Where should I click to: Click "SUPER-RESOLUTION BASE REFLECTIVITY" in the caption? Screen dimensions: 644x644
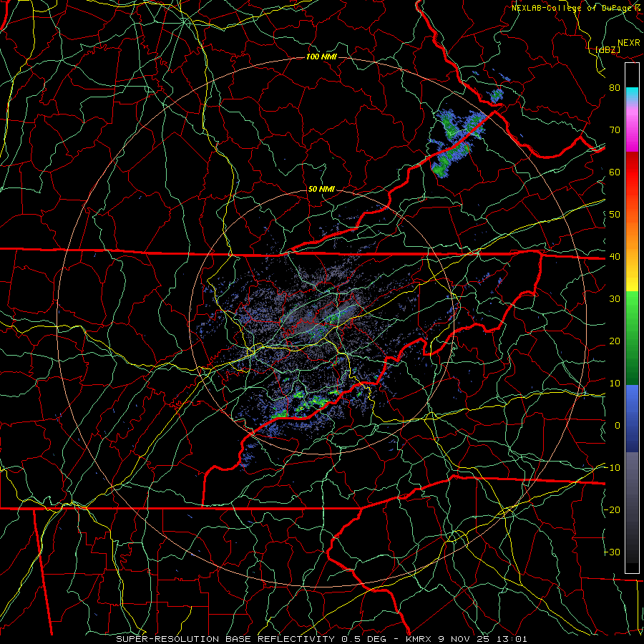pyautogui.click(x=225, y=639)
